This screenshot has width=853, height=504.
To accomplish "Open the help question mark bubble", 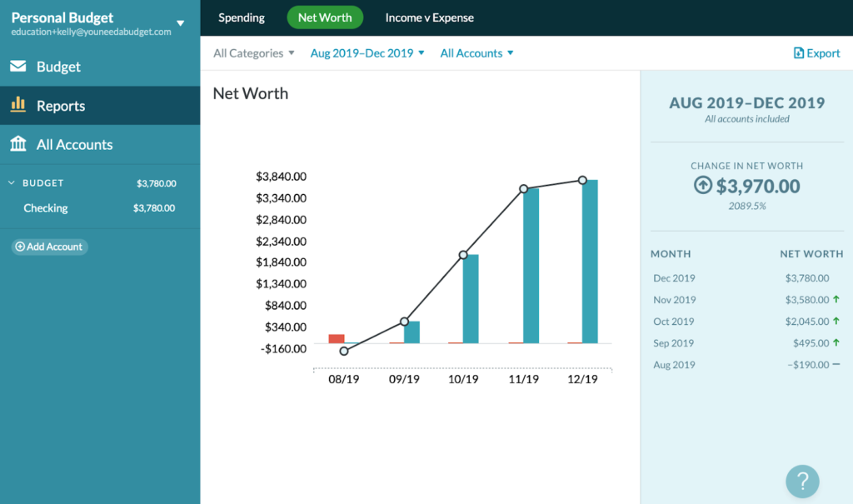I will point(802,482).
